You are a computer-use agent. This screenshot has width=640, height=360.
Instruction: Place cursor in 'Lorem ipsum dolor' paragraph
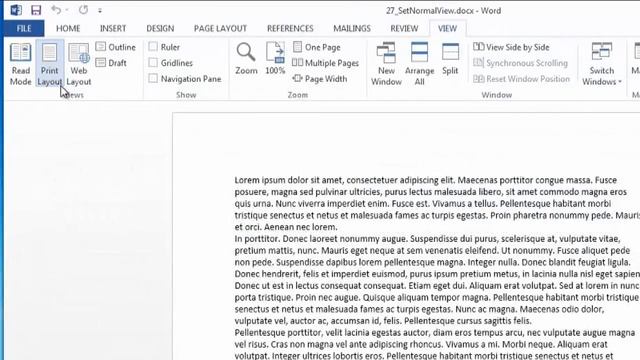(437, 203)
